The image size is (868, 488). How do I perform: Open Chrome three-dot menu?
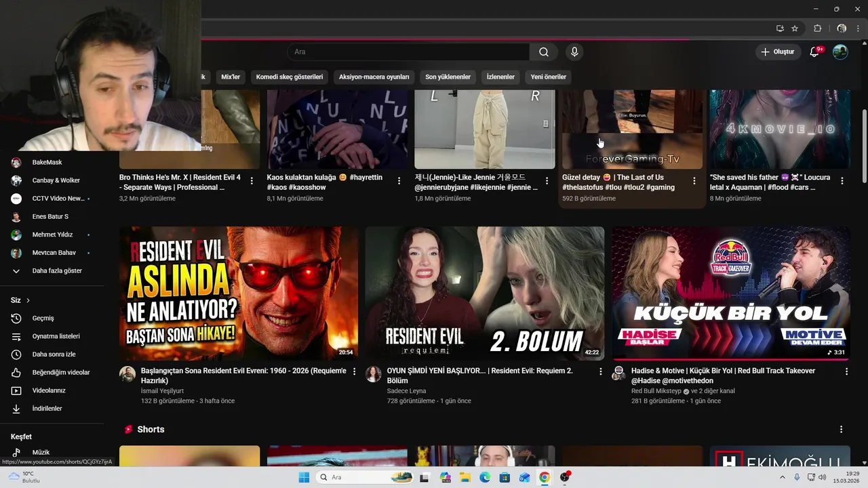click(x=859, y=28)
